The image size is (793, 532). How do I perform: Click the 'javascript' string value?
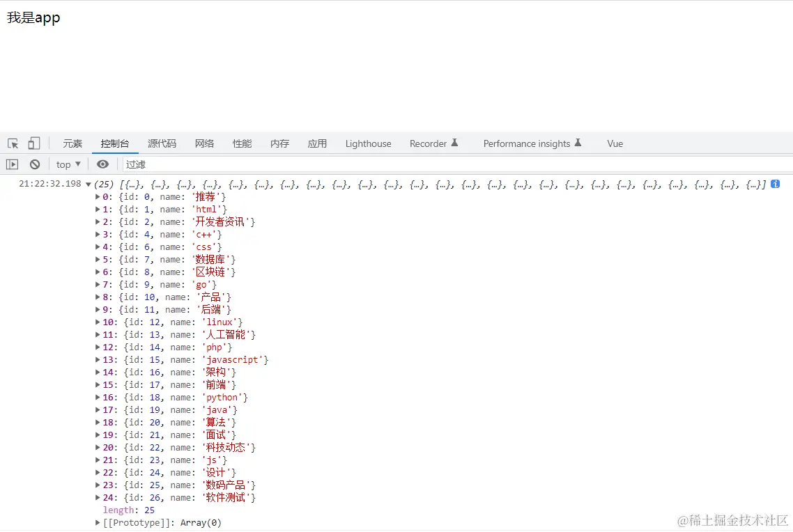click(233, 360)
